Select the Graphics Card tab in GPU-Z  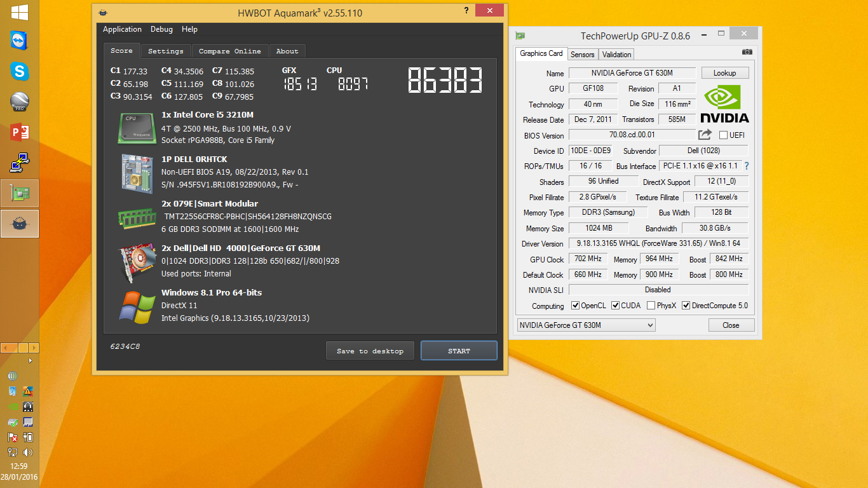tap(541, 53)
